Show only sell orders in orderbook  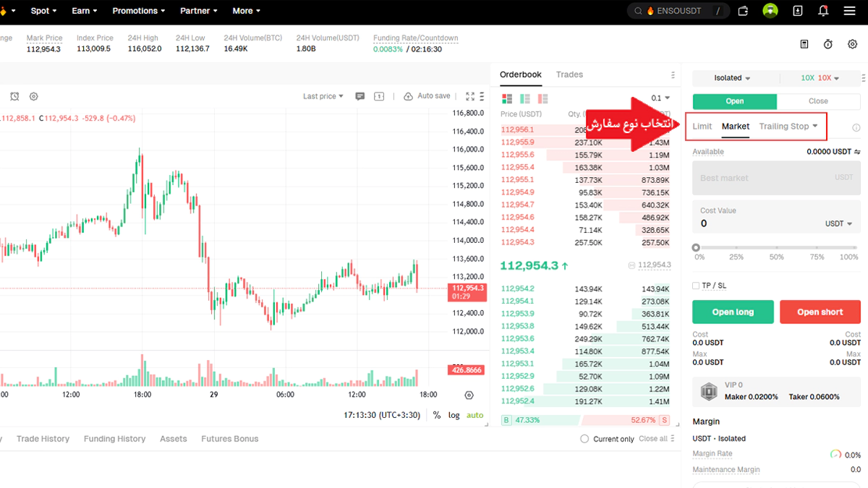[x=542, y=98]
